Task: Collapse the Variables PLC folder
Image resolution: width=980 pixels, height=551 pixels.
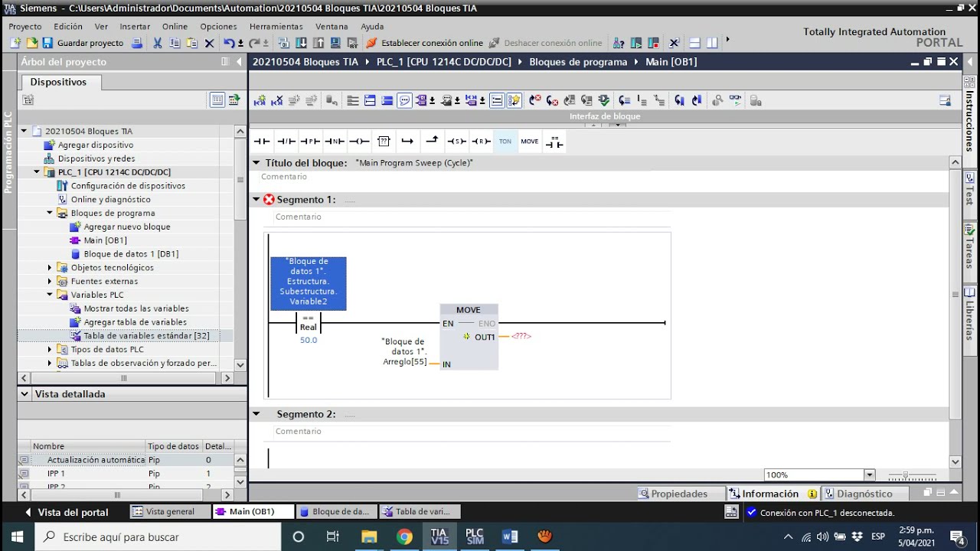Action: click(50, 295)
